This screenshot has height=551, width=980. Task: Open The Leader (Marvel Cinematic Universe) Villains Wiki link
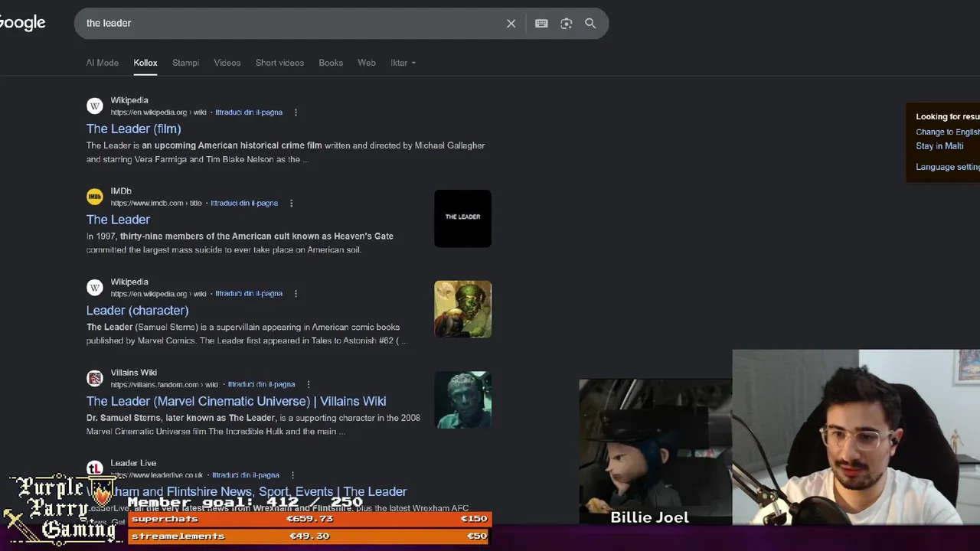click(237, 401)
